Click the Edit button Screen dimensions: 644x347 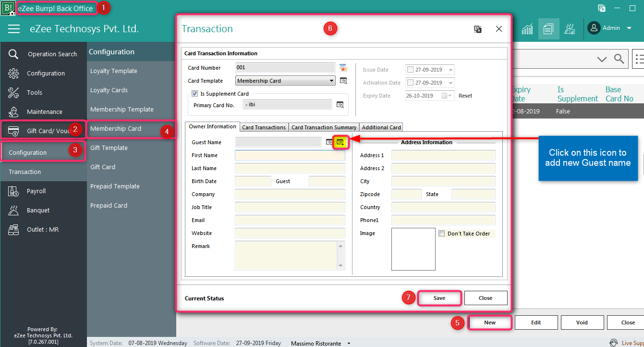(536, 322)
